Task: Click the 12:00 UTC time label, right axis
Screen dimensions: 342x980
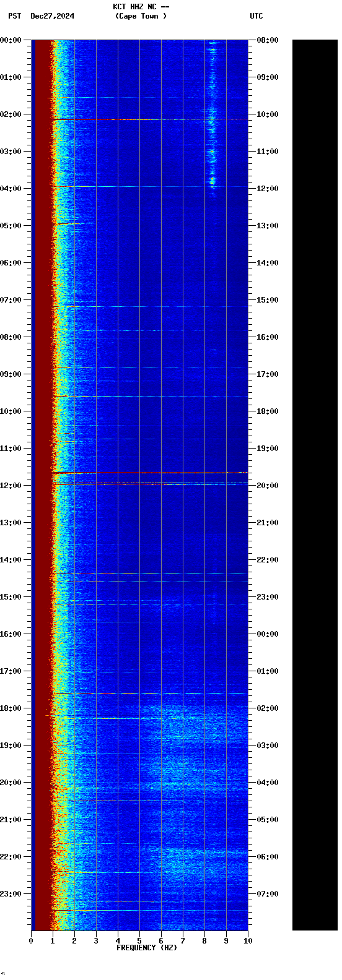Action: (x=268, y=189)
